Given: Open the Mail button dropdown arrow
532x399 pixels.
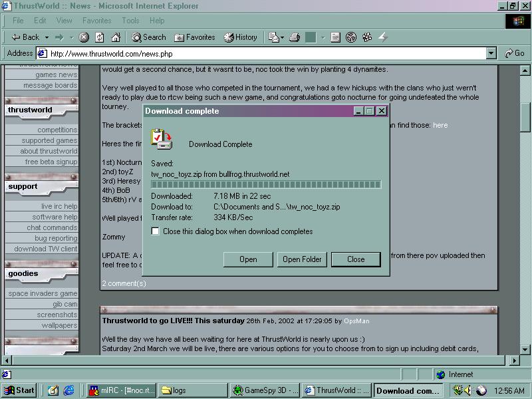Looking at the screenshot, I should coord(282,37).
